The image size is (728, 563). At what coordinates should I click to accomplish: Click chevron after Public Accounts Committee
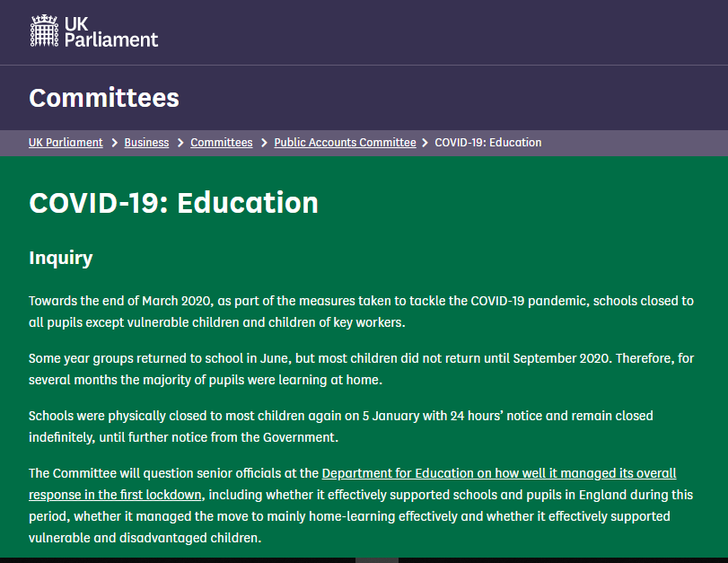point(425,143)
